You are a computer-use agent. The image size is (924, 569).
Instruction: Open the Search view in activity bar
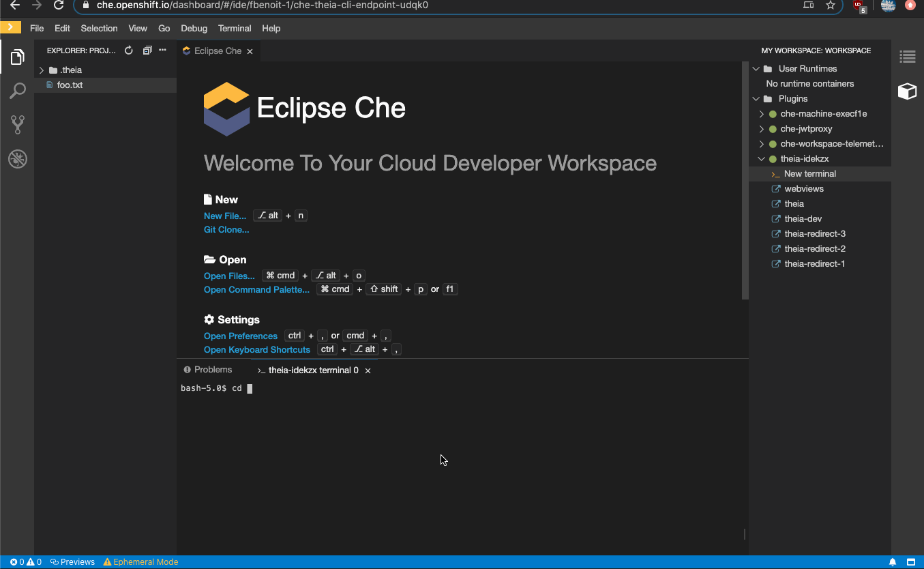pyautogui.click(x=18, y=91)
